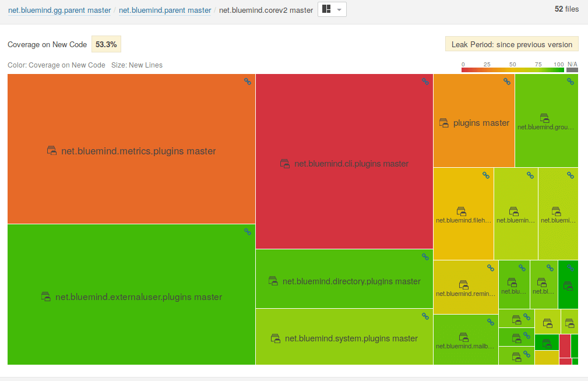588x381 pixels.
Task: Click link icon on plugins master tile
Action: coord(507,82)
